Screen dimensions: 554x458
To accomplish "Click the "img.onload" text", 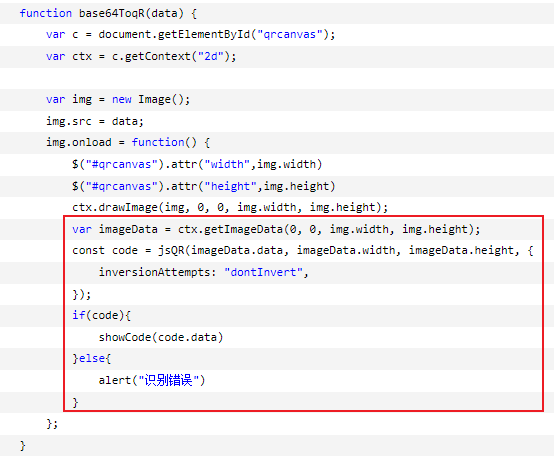I will coord(79,142).
